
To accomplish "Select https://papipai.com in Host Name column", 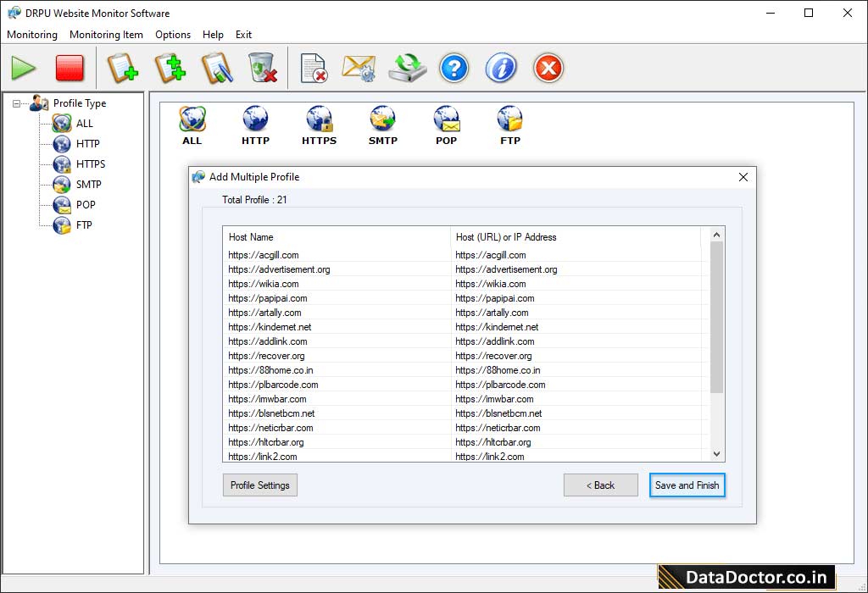I will 267,298.
